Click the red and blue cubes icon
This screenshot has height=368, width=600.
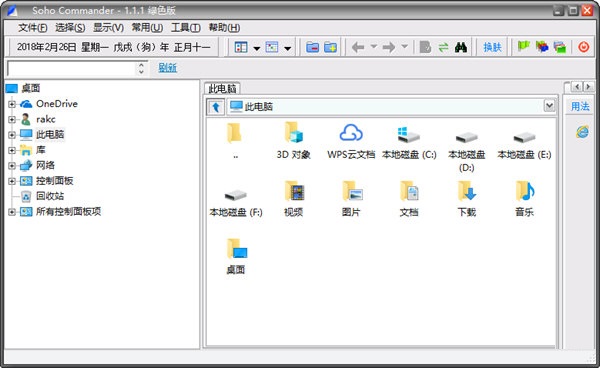coord(541,47)
